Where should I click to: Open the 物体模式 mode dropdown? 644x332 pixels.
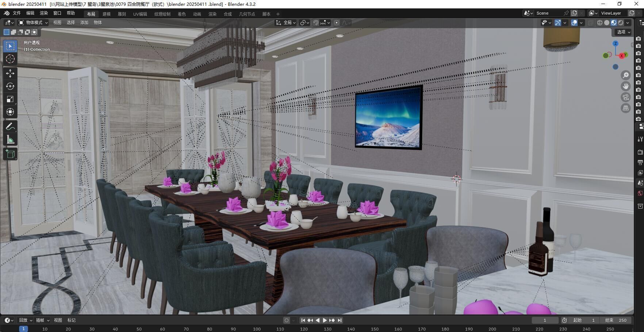click(33, 23)
